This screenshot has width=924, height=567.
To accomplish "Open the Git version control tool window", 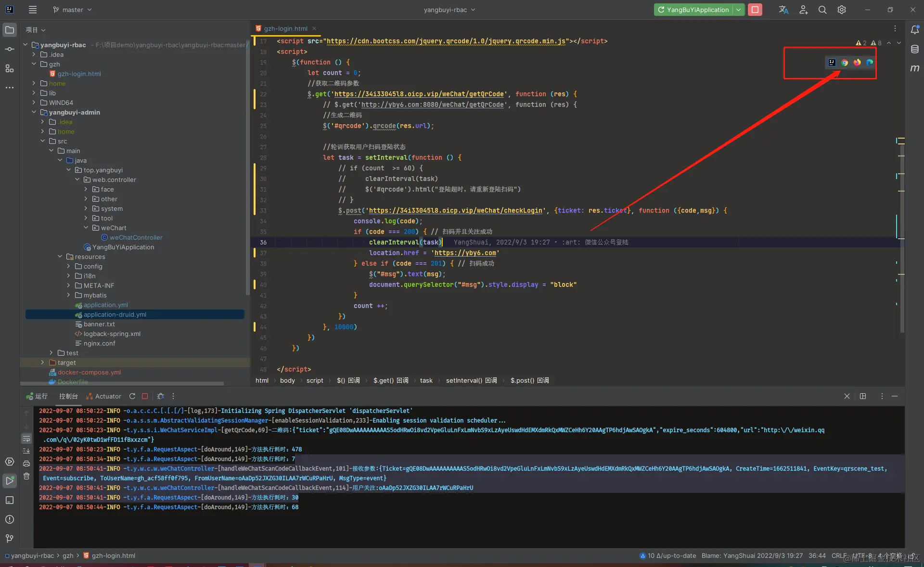I will click(x=9, y=538).
